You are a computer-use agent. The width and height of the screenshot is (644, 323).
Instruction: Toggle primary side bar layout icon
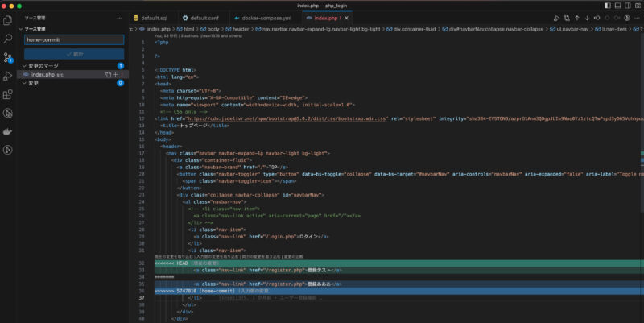[608, 6]
